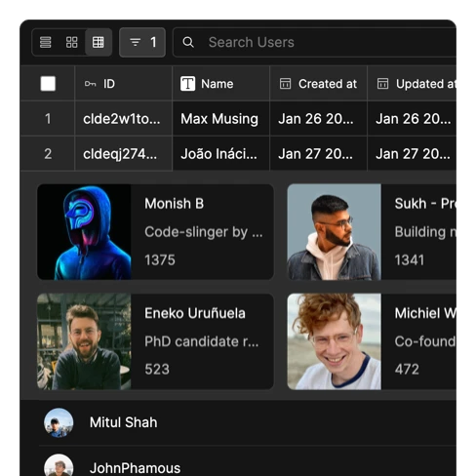This screenshot has height=476, width=476.
Task: Open Monish B's masked hoodie avatar
Action: [x=84, y=232]
